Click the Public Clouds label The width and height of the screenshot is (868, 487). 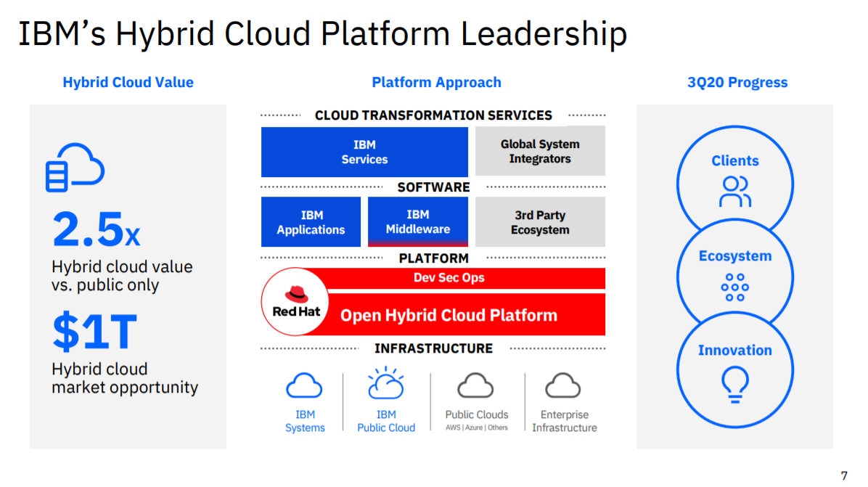tap(477, 414)
